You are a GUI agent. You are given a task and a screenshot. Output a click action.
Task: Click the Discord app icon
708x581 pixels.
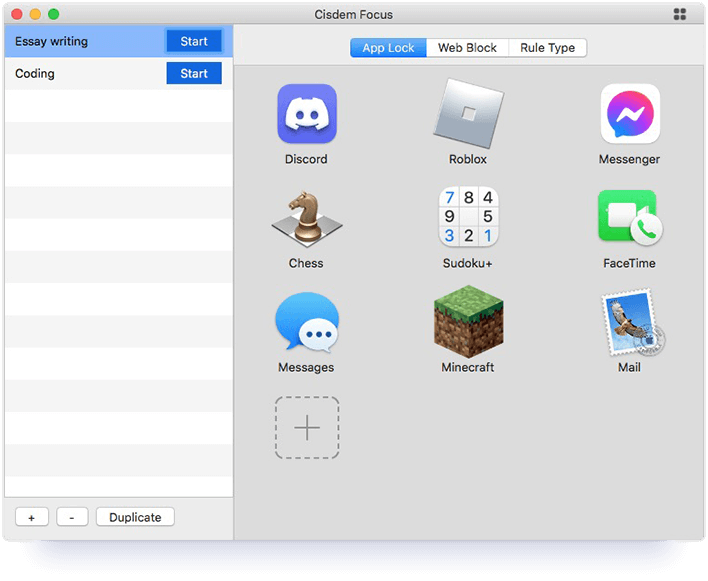coord(307,113)
